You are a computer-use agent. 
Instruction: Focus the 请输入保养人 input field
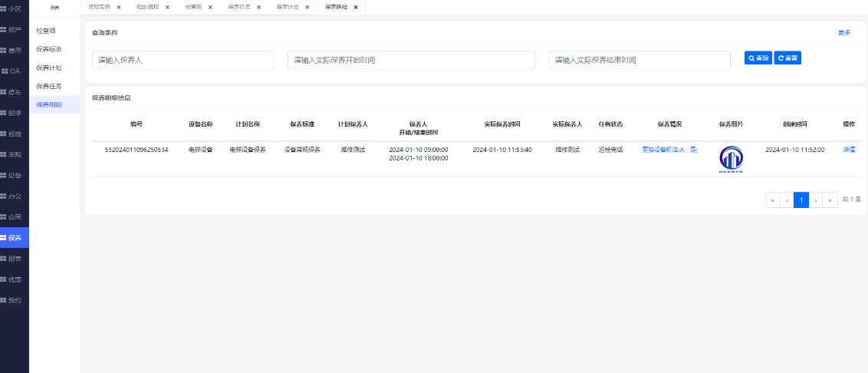point(182,60)
